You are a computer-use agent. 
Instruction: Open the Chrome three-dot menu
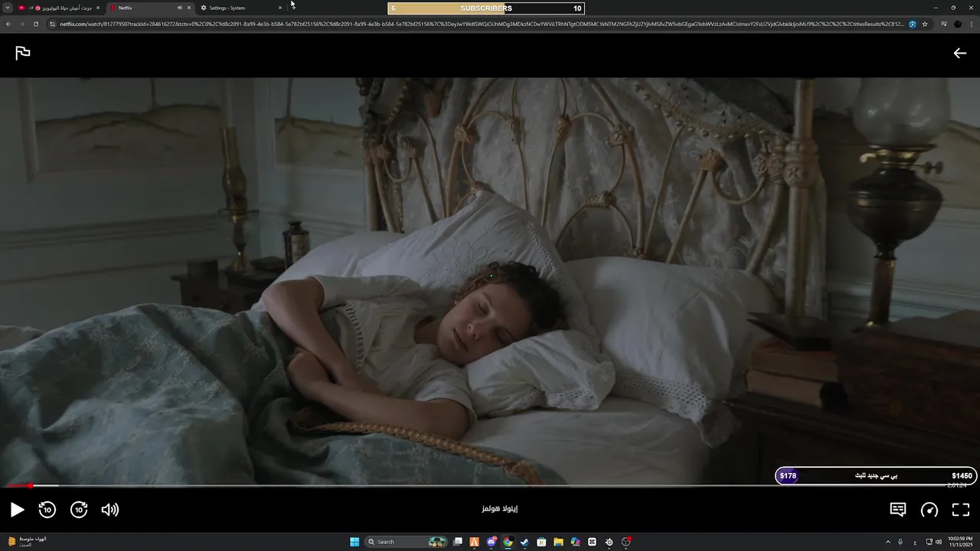[x=972, y=24]
